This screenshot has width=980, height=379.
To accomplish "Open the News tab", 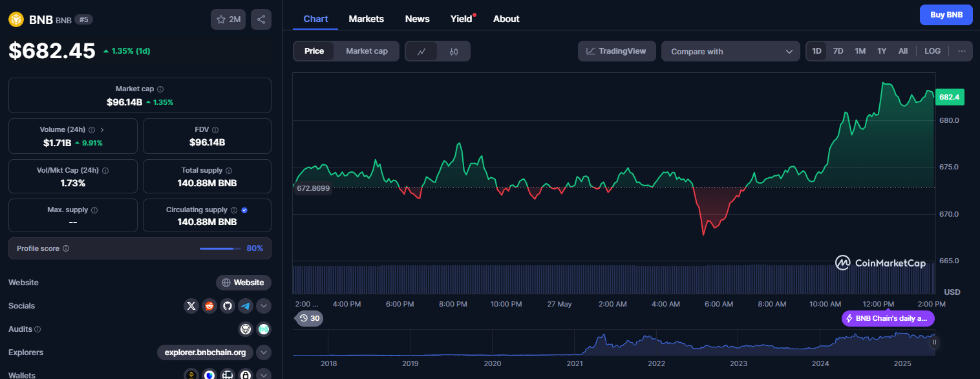I will [x=418, y=19].
